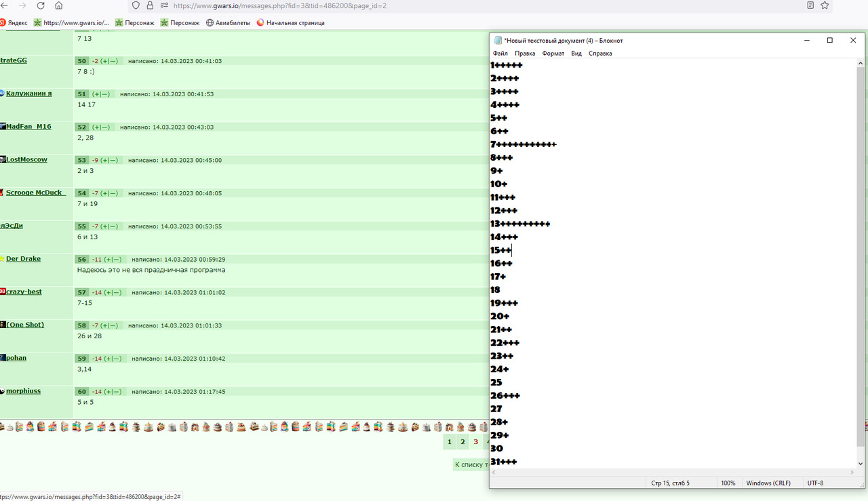Open pohan profile link
Screen dimensions: 868x501
click(x=16, y=358)
